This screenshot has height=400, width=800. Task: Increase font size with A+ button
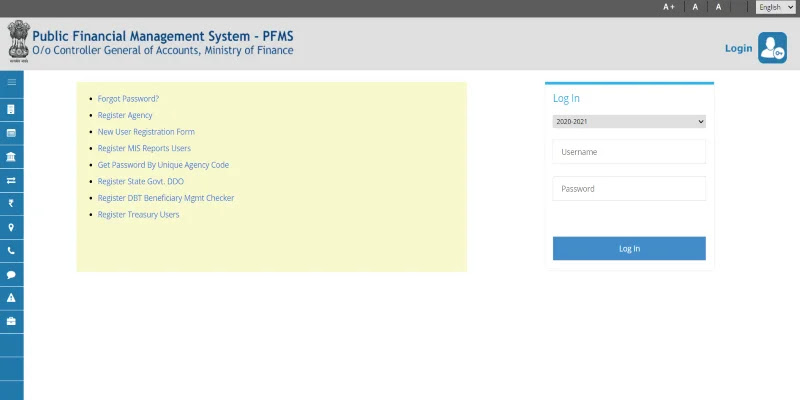click(669, 7)
